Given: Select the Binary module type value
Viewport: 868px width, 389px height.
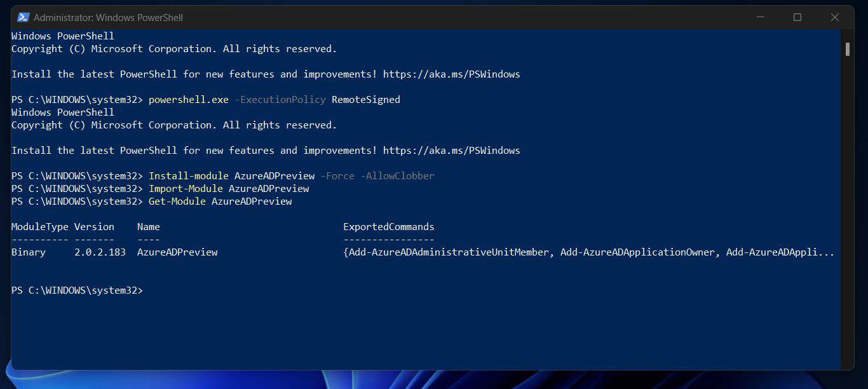Looking at the screenshot, I should [27, 252].
